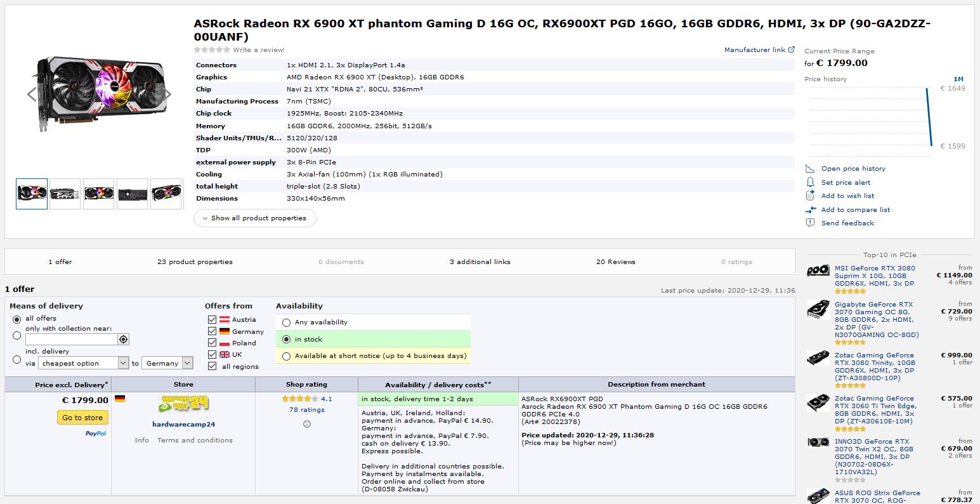Select 'in stock' availability radio option
This screenshot has width=980, height=504.
coord(287,340)
